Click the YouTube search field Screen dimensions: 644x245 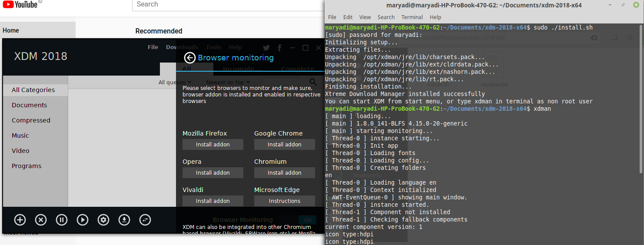coord(228,5)
